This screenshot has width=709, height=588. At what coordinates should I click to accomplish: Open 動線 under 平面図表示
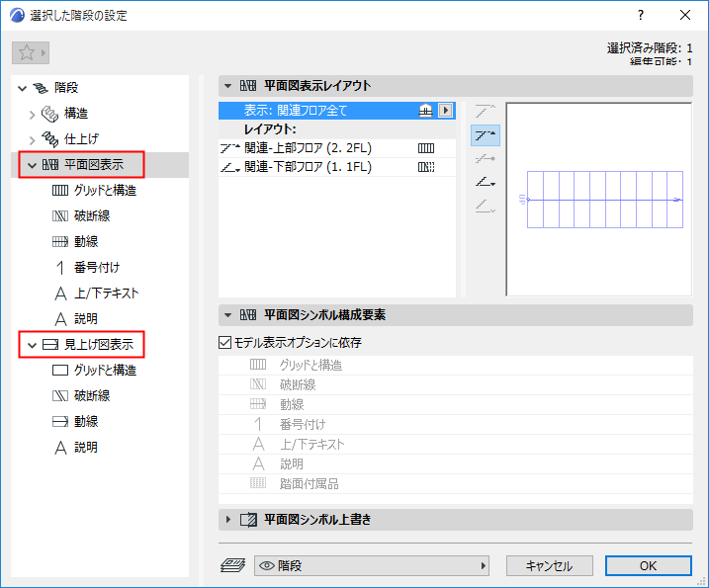[86, 242]
